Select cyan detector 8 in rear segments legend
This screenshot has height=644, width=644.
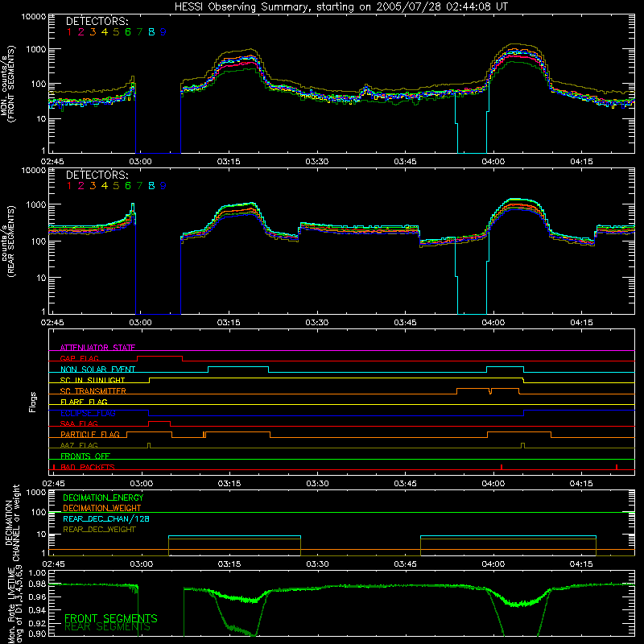pyautogui.click(x=151, y=186)
